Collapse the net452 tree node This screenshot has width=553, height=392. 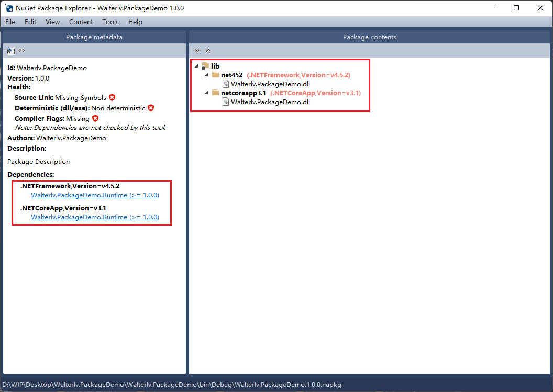click(206, 75)
